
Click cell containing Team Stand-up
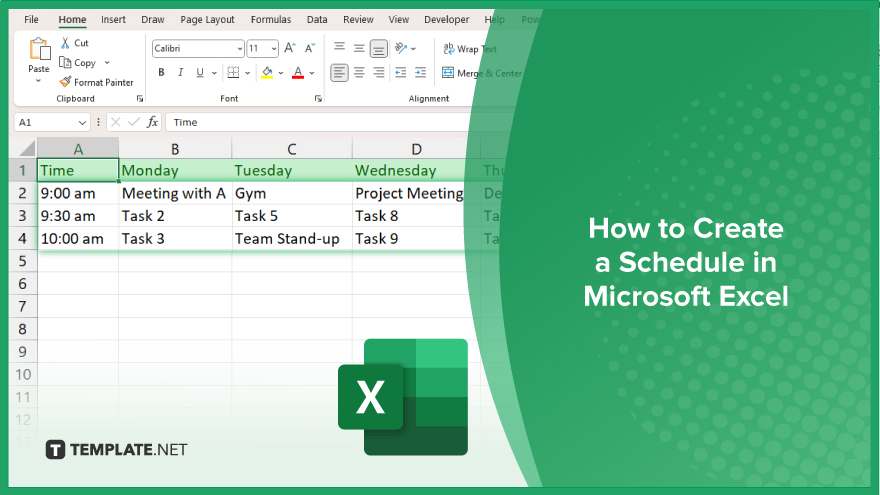pos(292,239)
